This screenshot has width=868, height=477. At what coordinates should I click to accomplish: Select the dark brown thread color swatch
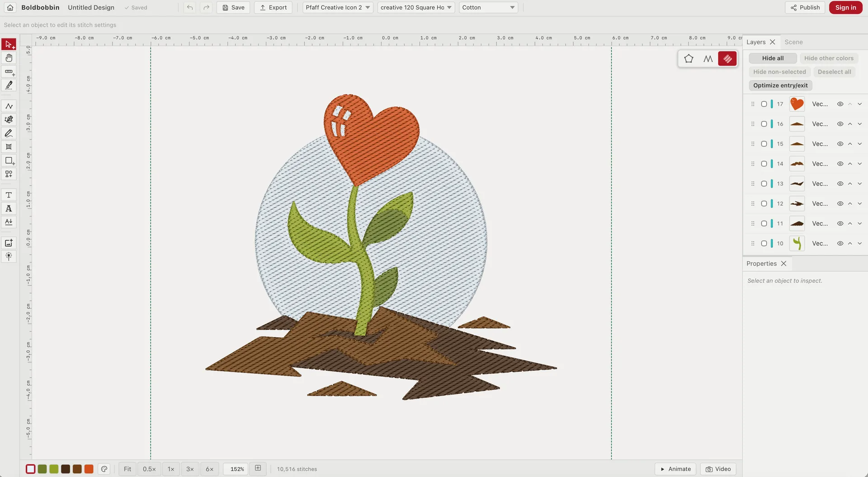[66, 469]
